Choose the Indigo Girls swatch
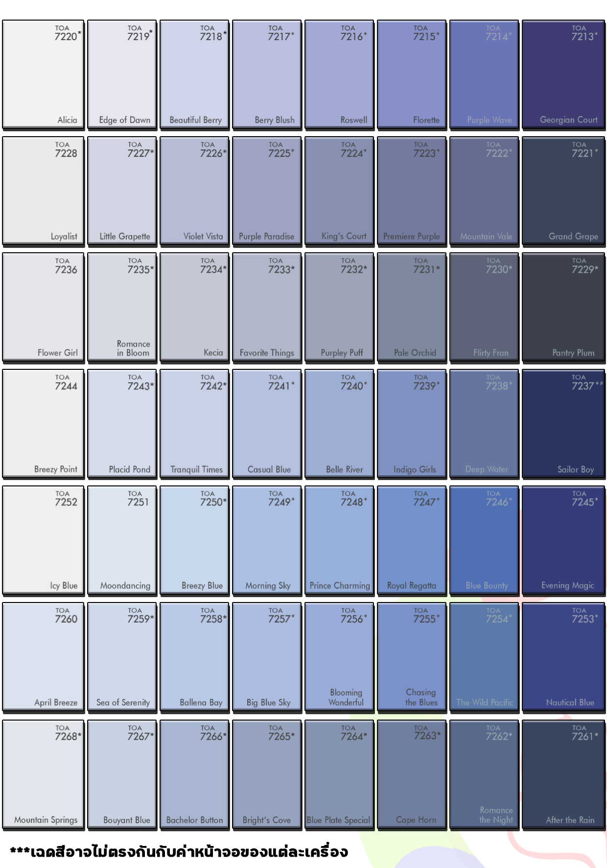 pyautogui.click(x=412, y=424)
